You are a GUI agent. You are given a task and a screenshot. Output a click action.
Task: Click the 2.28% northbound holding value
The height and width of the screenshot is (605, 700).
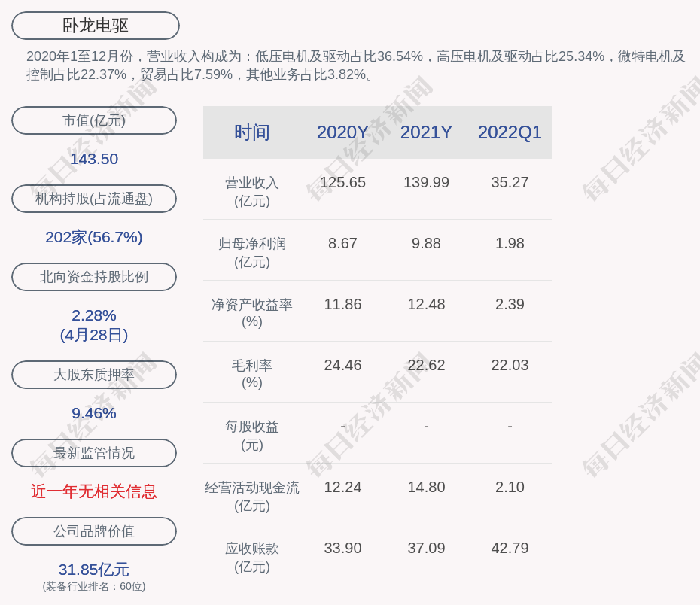[x=94, y=315]
